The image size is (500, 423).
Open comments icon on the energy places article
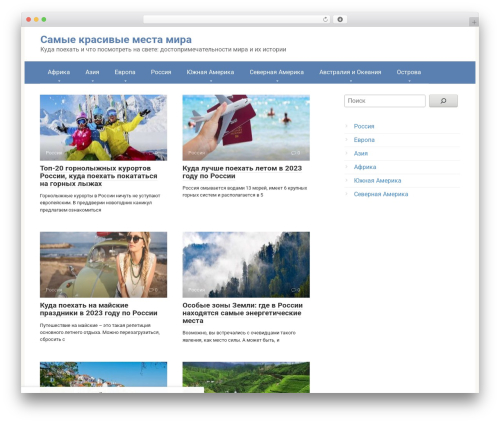(295, 290)
